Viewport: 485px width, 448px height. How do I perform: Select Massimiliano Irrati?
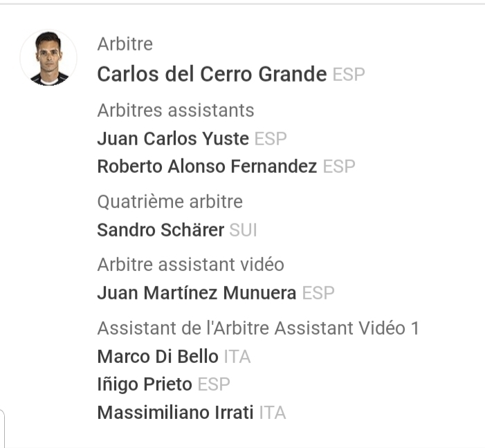175,413
